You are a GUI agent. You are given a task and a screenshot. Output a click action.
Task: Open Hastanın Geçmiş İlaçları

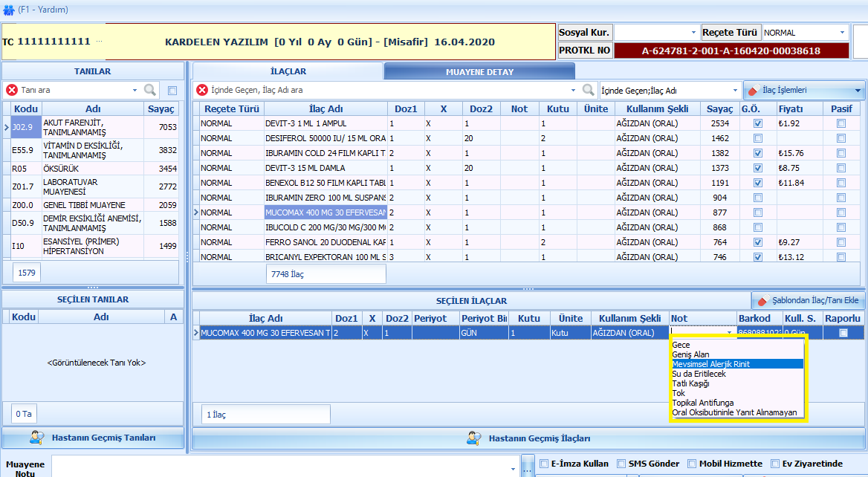528,438
